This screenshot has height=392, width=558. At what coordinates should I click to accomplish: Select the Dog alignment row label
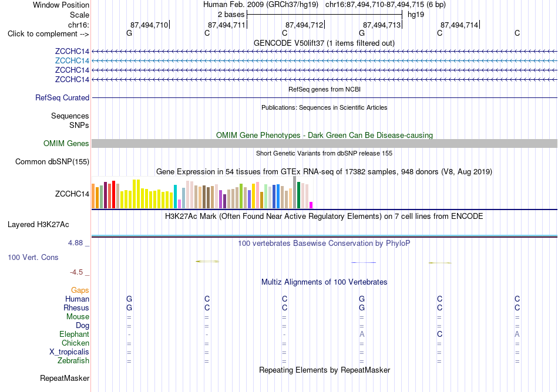click(82, 326)
